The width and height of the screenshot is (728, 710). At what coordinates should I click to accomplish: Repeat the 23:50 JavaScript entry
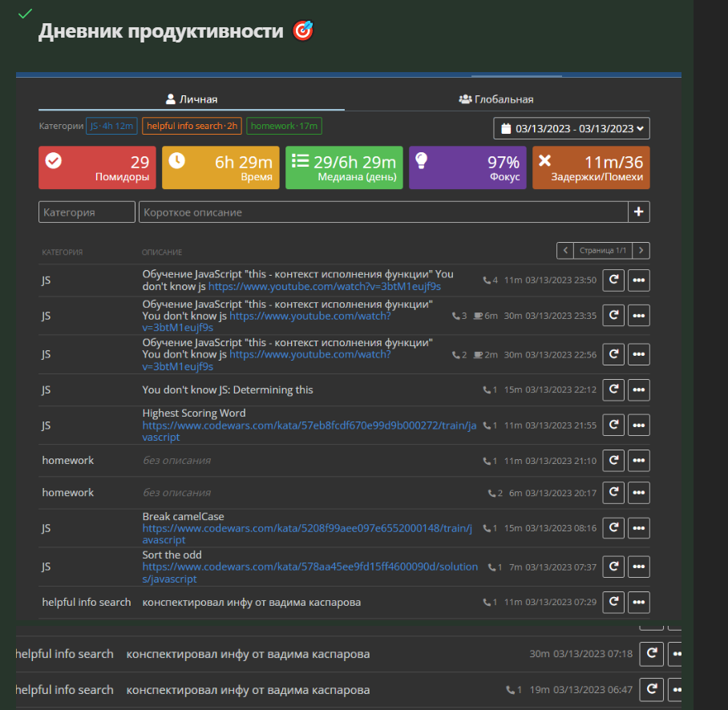[613, 280]
